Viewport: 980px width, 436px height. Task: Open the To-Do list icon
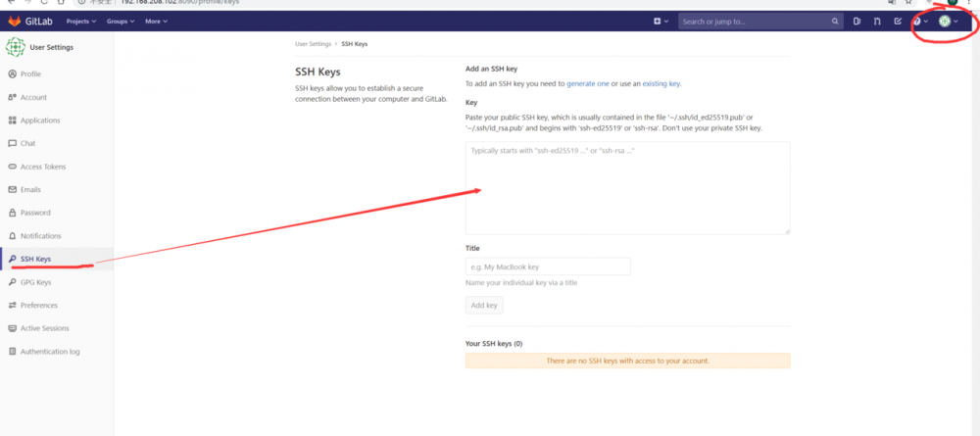click(898, 21)
